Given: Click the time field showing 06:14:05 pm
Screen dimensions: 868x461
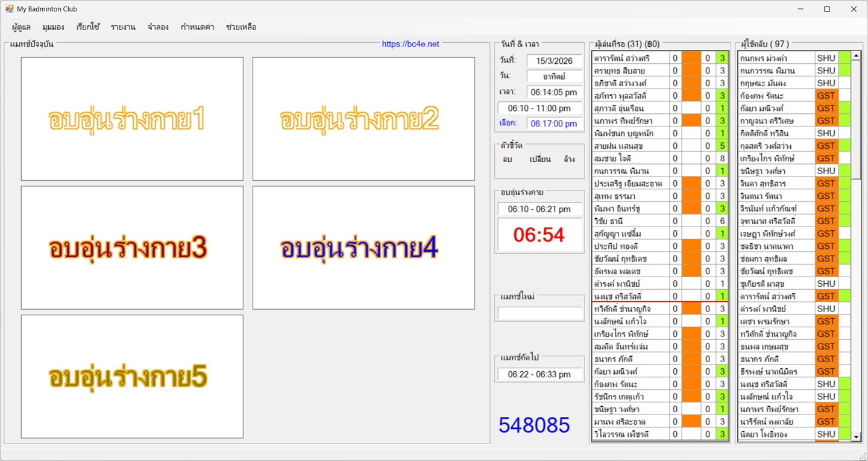Looking at the screenshot, I should point(555,92).
